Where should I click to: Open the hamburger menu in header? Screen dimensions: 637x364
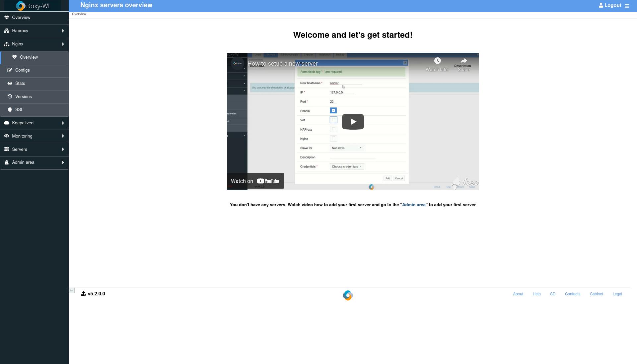click(x=627, y=6)
